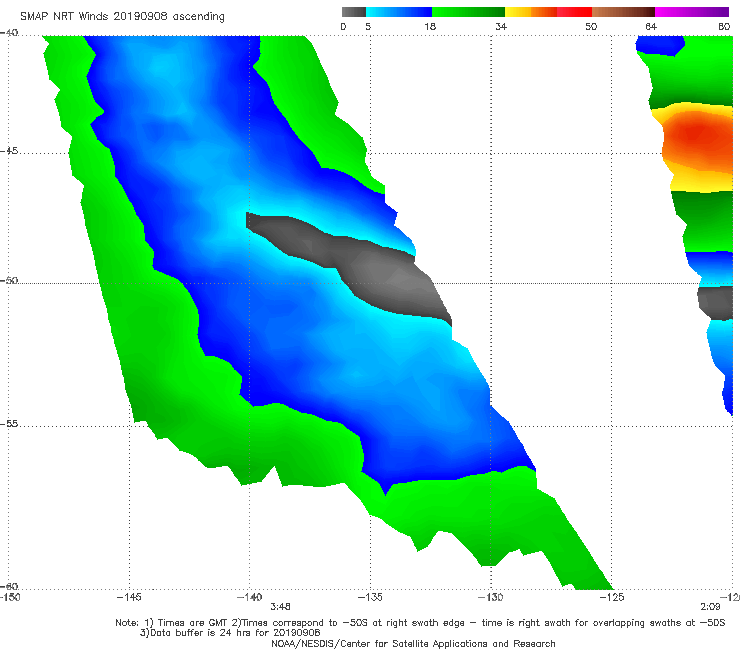Click the longitude label "-130"
Image resolution: width=740 pixels, height=650 pixels.
pos(490,597)
